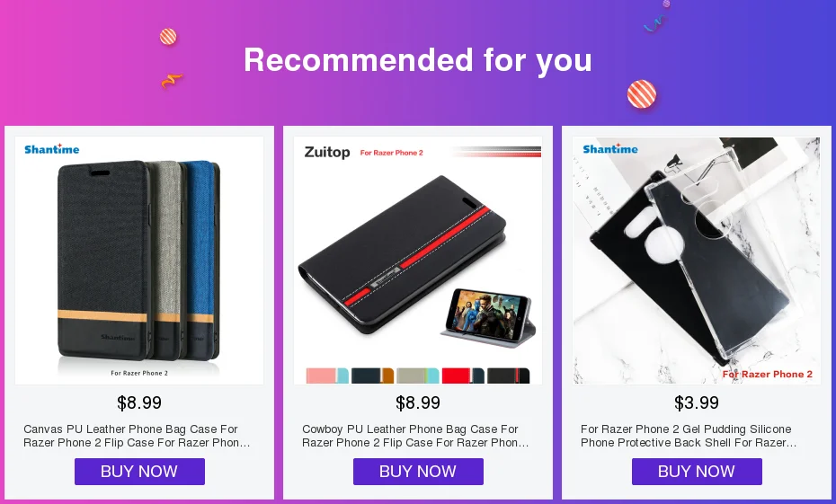Click the Zuitop brand logo
This screenshot has height=504, width=836.
[327, 153]
